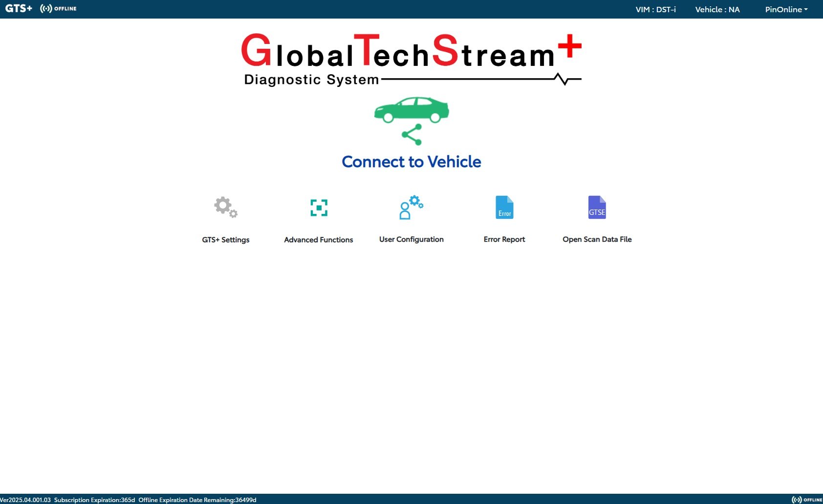This screenshot has height=504, width=823.
Task: Click the purple GTSE file icon
Action: (x=597, y=208)
